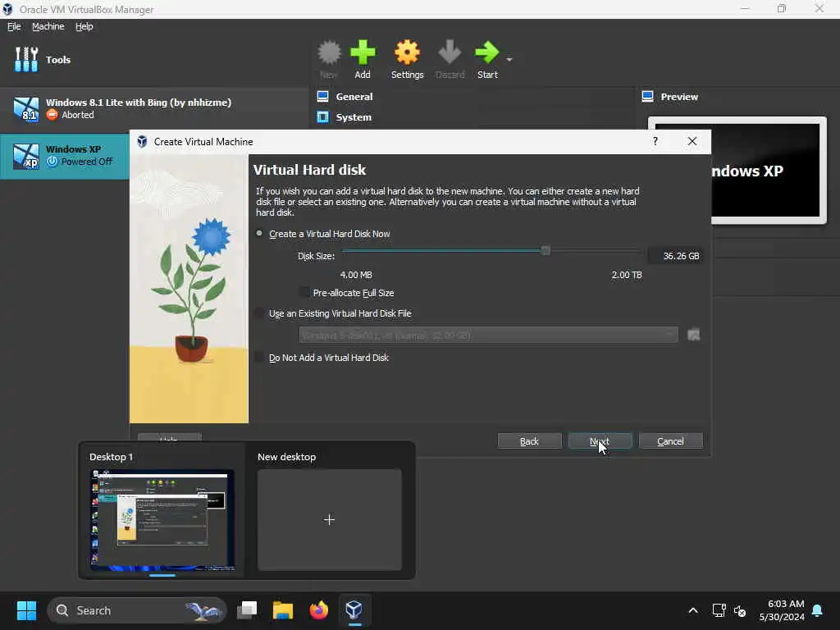Image resolution: width=840 pixels, height=630 pixels.
Task: Click the Next button
Action: (600, 441)
